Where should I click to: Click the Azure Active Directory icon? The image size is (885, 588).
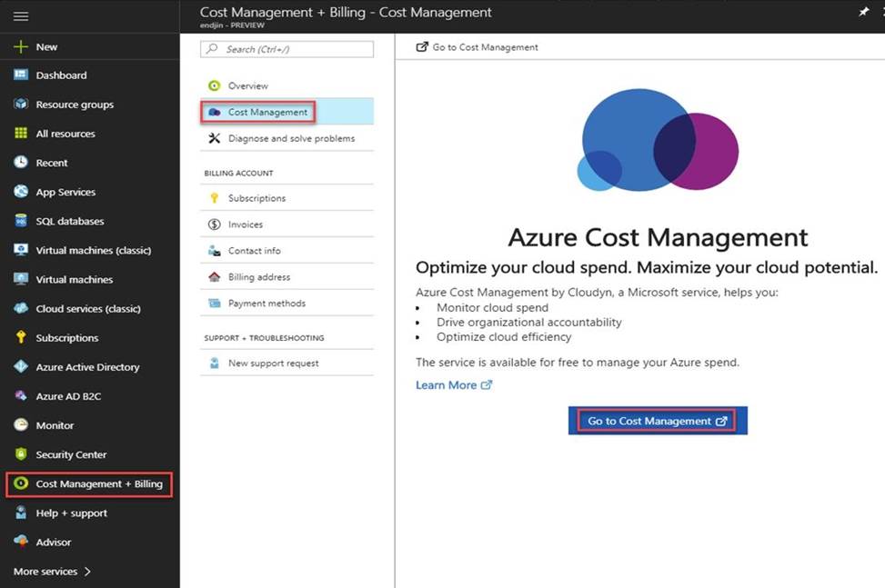pos(20,367)
